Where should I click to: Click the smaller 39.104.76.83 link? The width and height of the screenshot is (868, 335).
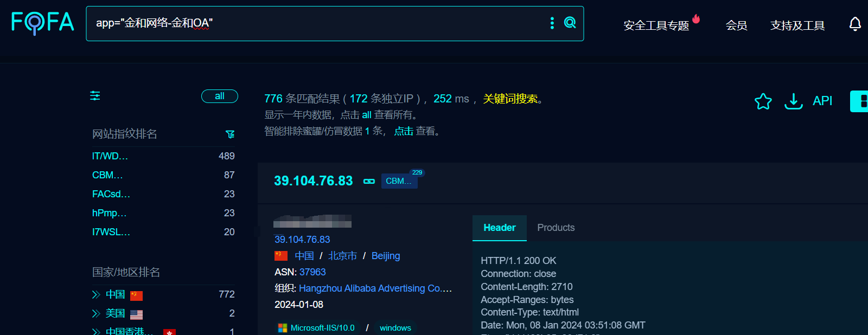tap(302, 240)
